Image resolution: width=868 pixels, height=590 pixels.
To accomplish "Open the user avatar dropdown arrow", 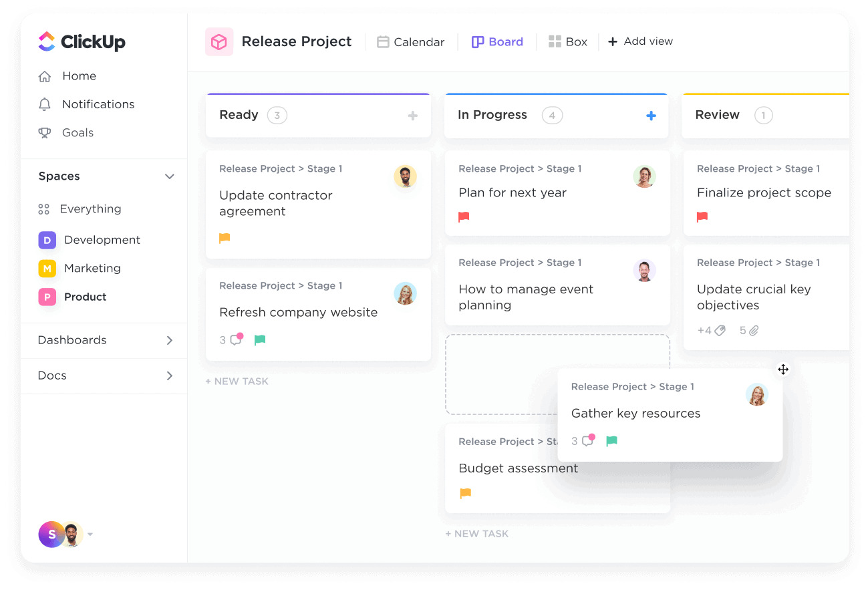I will pos(90,535).
